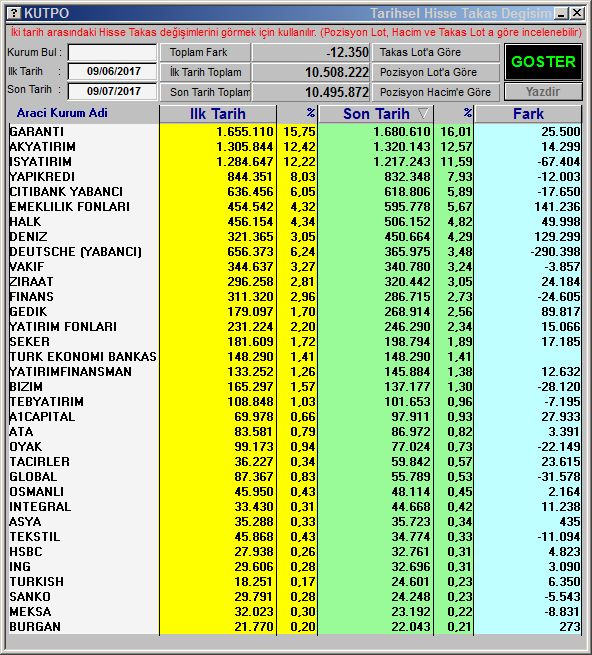Click the GOSTER button

[x=543, y=62]
